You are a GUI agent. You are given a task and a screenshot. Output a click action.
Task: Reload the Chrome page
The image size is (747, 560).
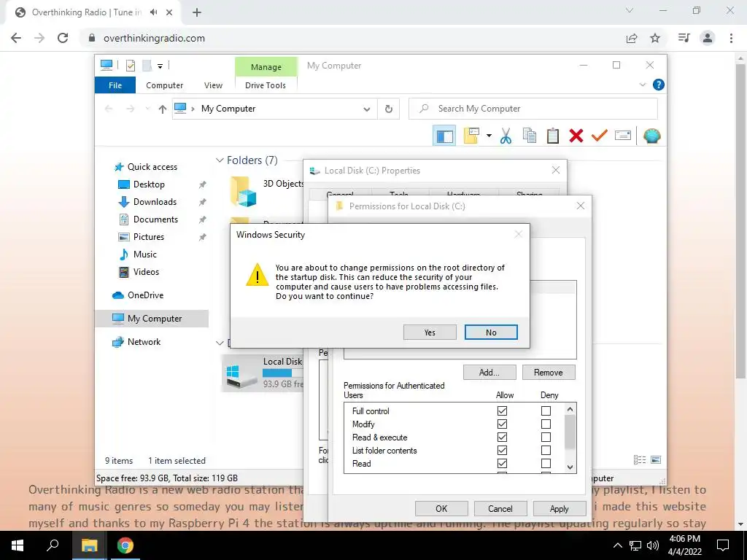click(x=63, y=38)
